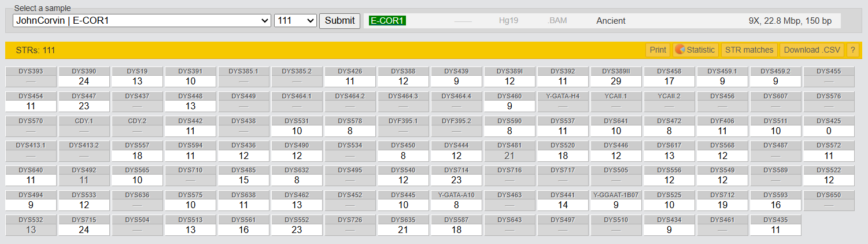Click the Submit button
The width and height of the screenshot is (868, 244).
click(x=339, y=20)
